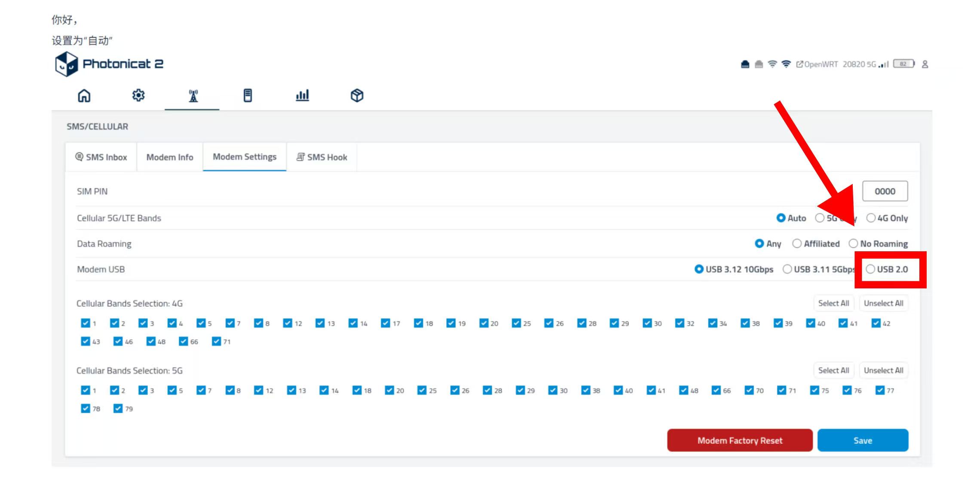This screenshot has height=482, width=980.
Task: Click the battery level indicator
Action: click(x=903, y=64)
